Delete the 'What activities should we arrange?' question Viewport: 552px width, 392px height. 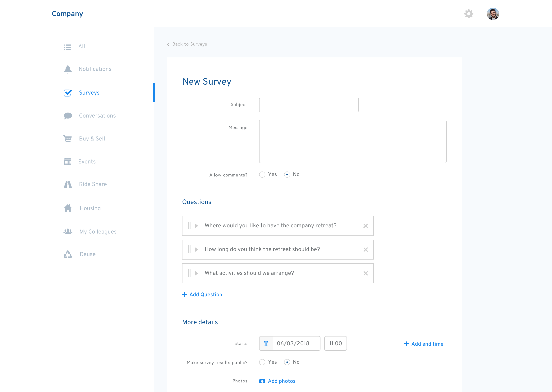(366, 273)
